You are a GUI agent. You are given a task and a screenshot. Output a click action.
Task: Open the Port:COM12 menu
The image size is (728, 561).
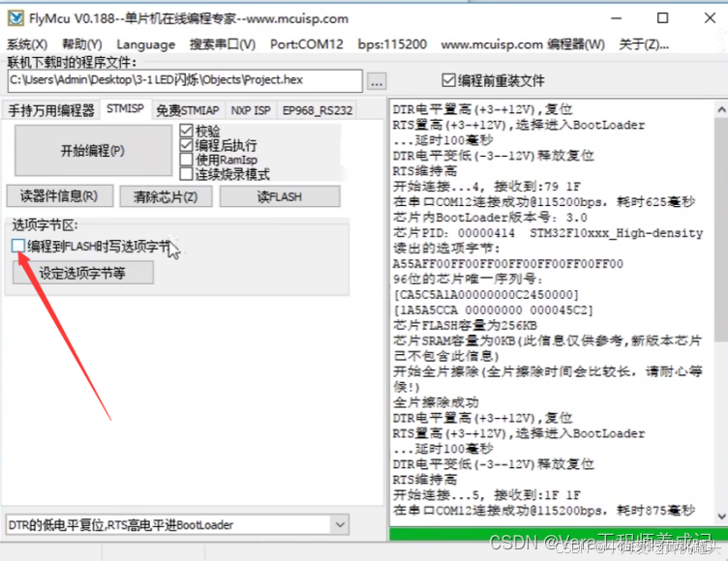(x=307, y=44)
